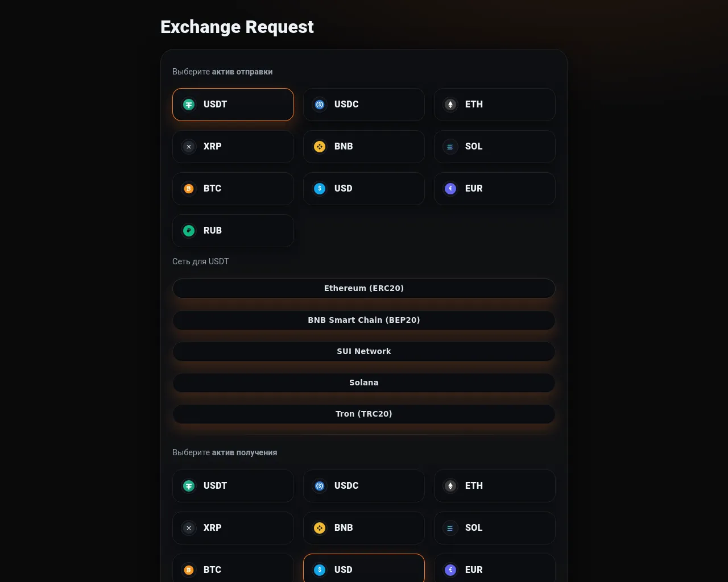The image size is (728, 582).
Task: Choose USDC as the receiving asset
Action: 364,486
